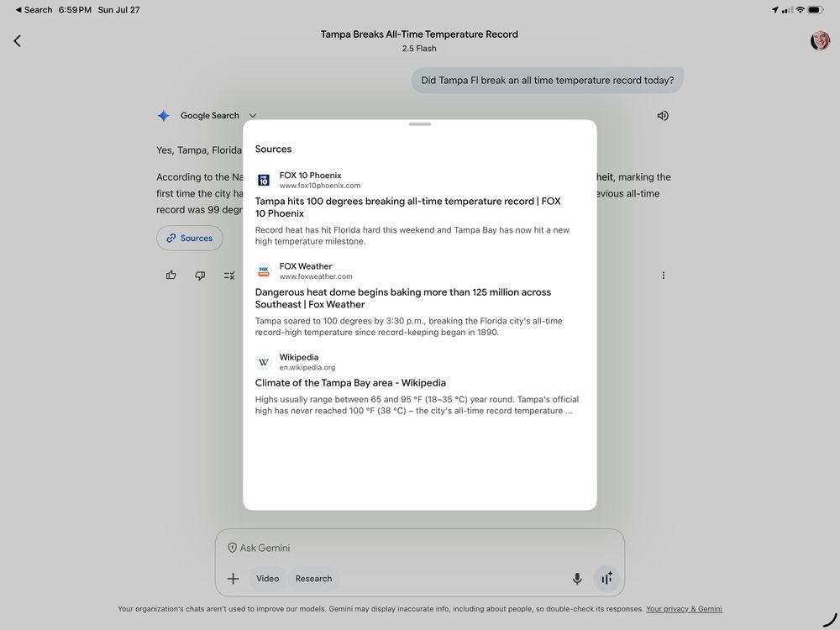Click the en.wikipedia.org URL text

(x=307, y=368)
